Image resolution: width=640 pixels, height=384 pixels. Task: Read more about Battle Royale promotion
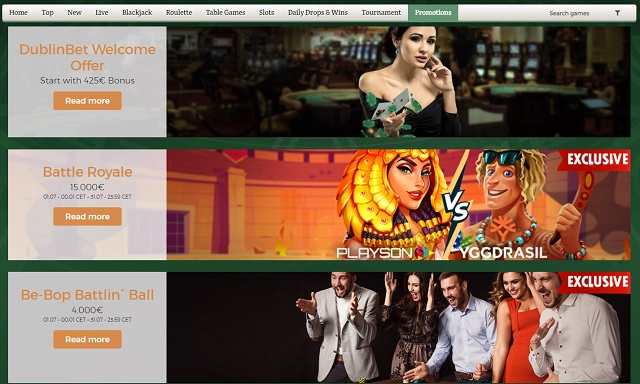87,216
